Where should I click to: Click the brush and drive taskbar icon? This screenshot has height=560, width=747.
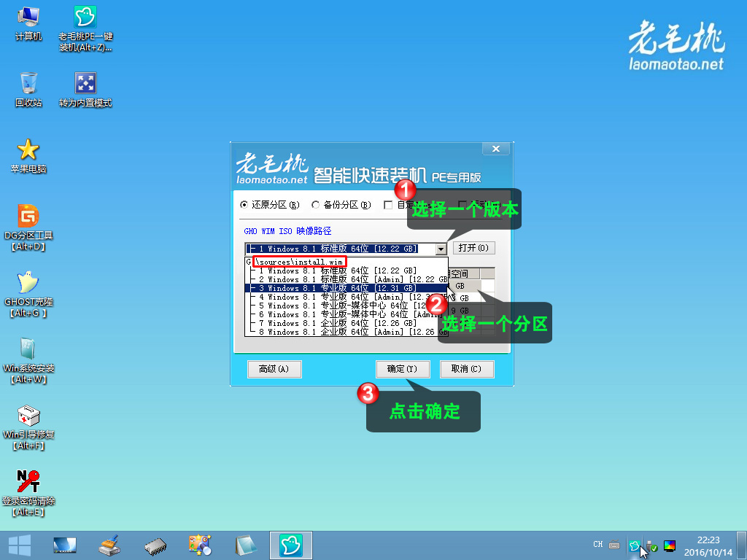coord(109,545)
